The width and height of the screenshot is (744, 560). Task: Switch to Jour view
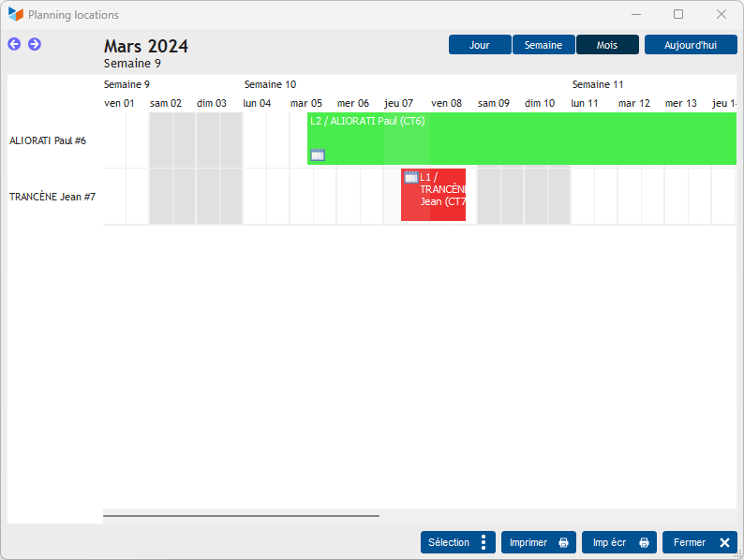pyautogui.click(x=480, y=45)
